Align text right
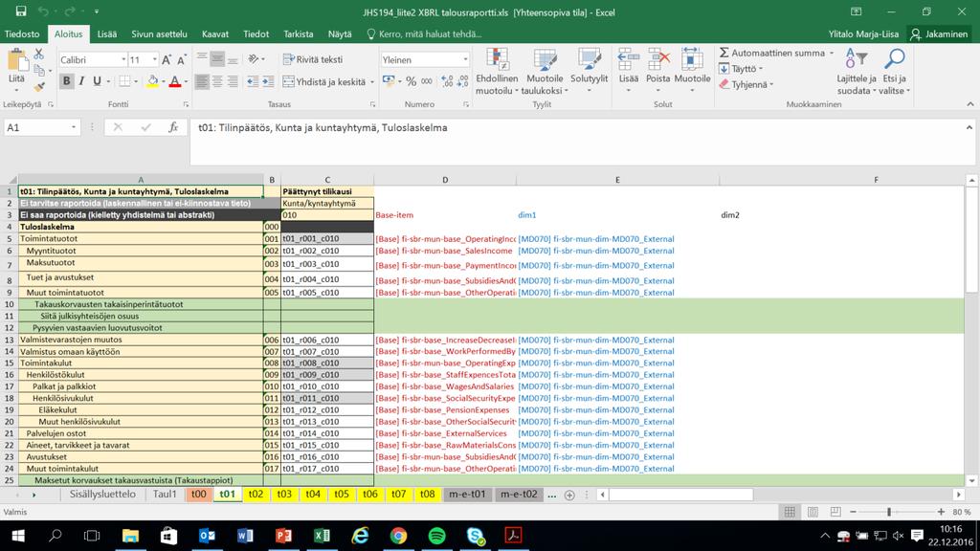This screenshot has width=980, height=551. tap(233, 81)
